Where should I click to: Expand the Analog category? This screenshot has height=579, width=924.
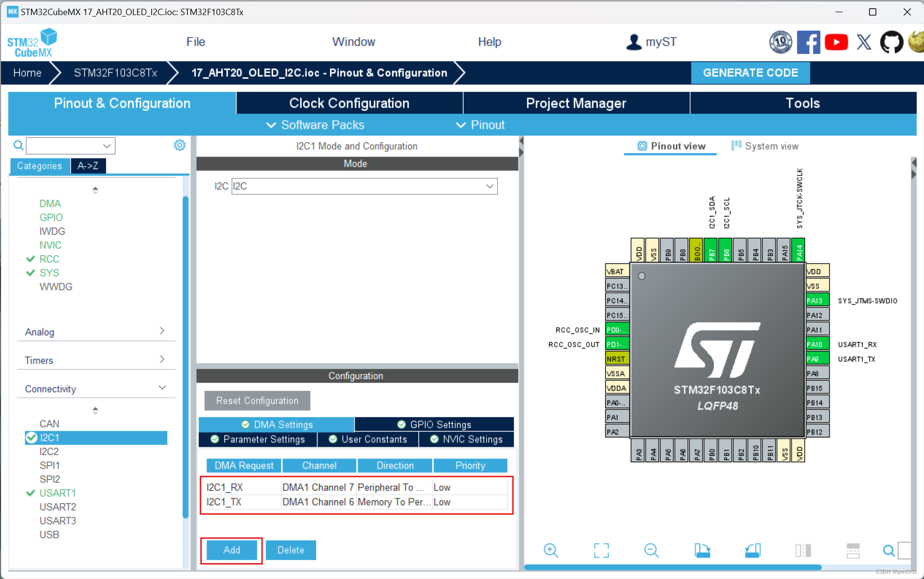coord(96,332)
